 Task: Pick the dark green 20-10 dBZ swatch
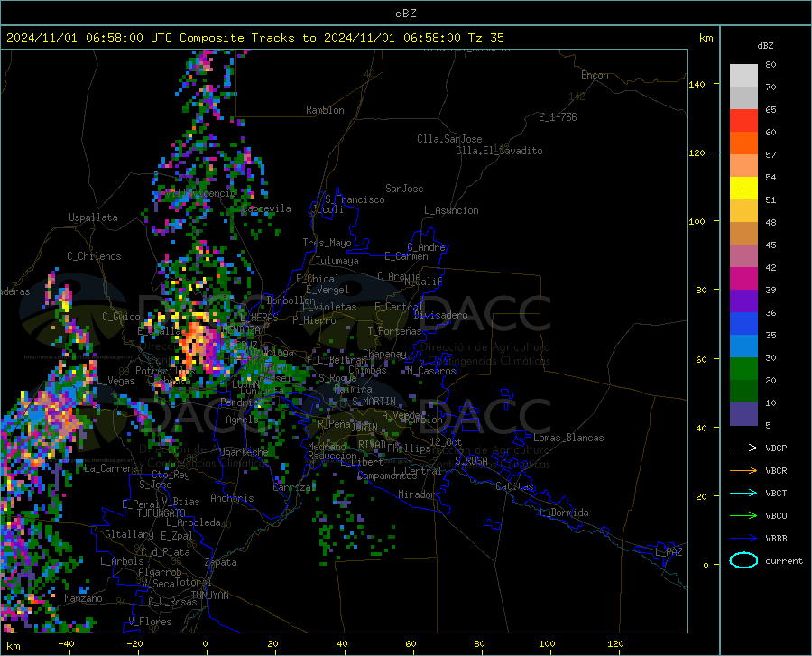[x=743, y=392]
